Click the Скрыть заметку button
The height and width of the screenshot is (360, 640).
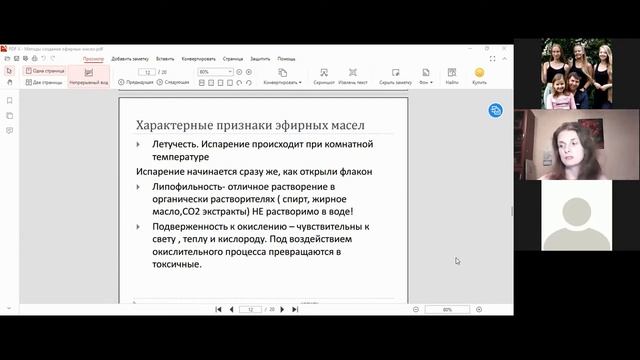click(x=395, y=76)
